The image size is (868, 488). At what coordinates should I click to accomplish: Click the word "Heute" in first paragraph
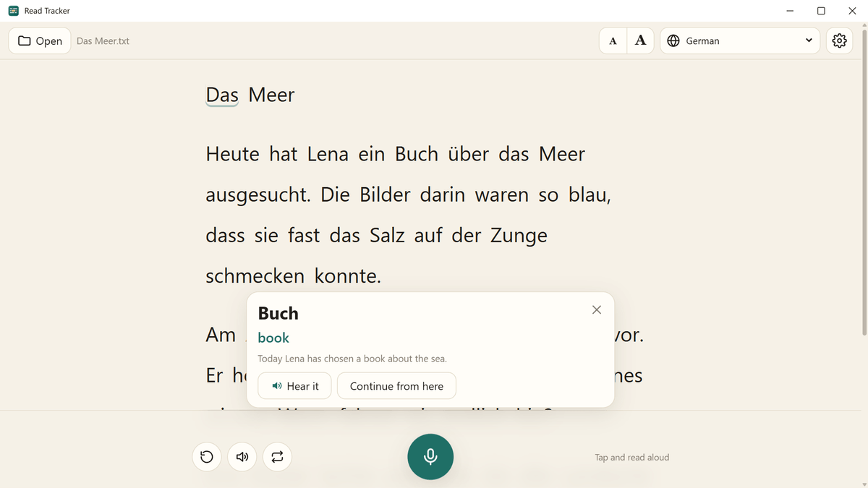tap(232, 154)
